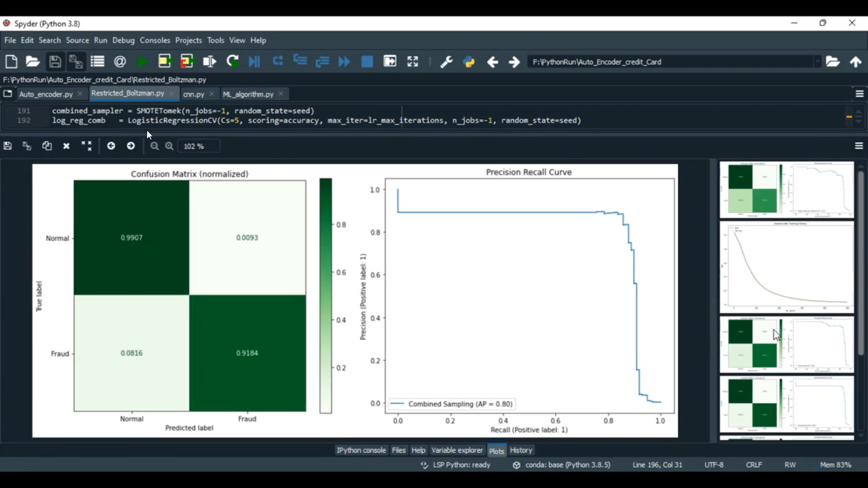
Task: Show the previous plot with the arrow
Action: point(111,146)
